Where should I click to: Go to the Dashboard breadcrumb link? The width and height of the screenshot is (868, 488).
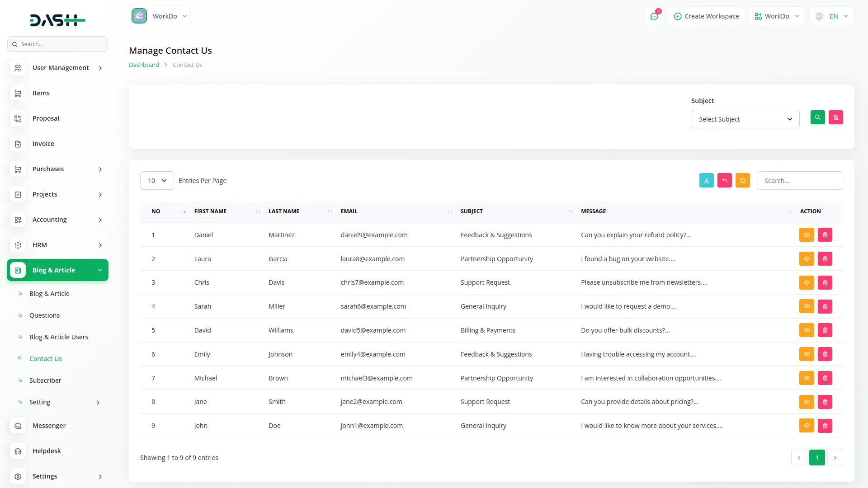click(x=144, y=65)
